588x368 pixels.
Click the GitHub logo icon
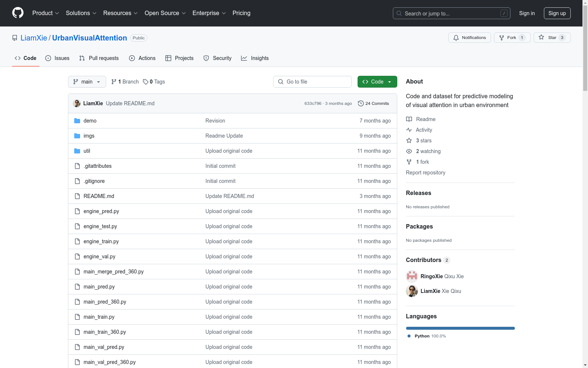pyautogui.click(x=18, y=13)
